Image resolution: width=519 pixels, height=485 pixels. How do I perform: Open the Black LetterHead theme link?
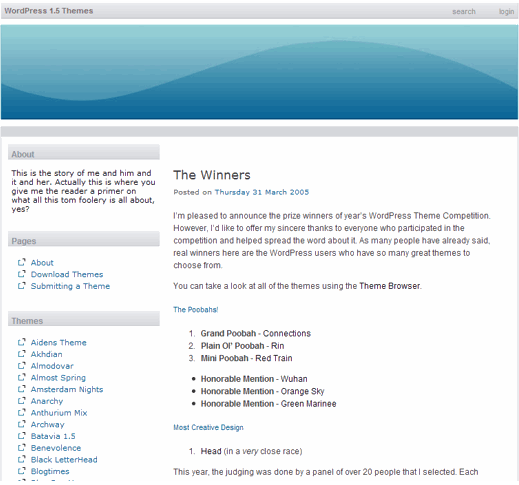(64, 459)
